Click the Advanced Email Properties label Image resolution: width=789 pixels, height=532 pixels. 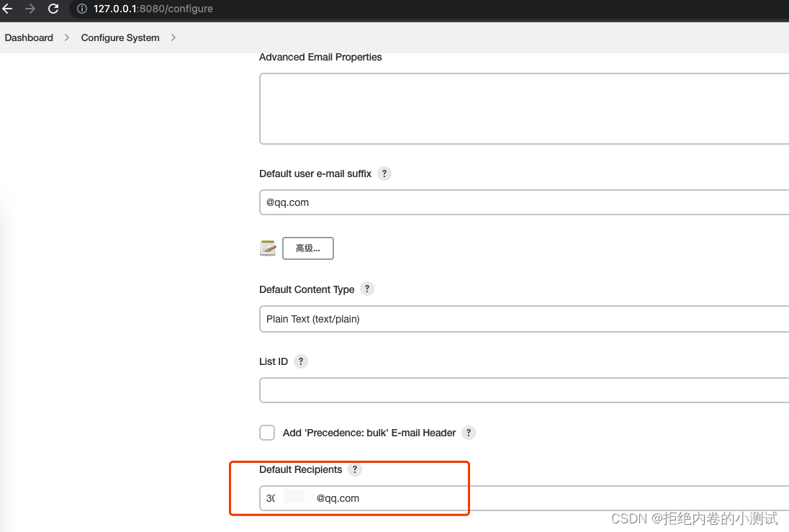click(x=320, y=57)
